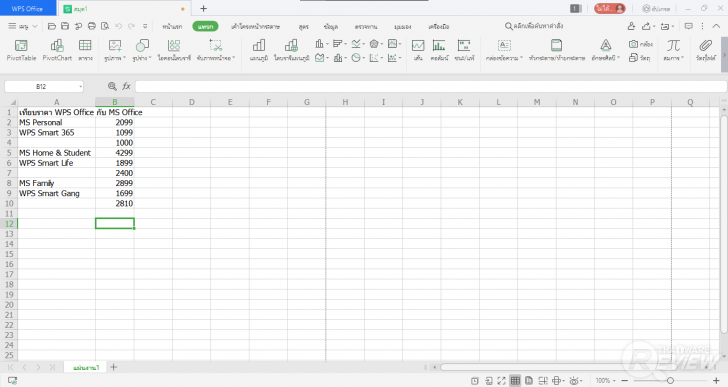Image resolution: width=728 pixels, height=387 pixels.
Task: Insert a win/loss sparkline
Action: (x=464, y=50)
